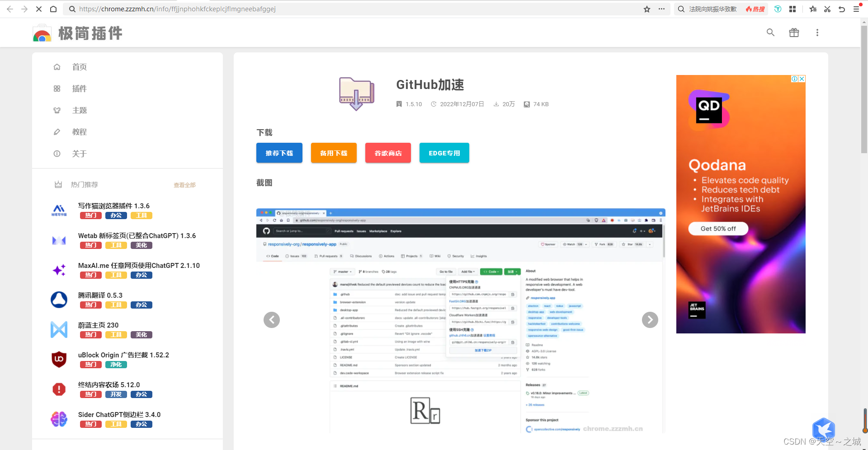Click the Qodana advertisement banner

click(x=741, y=204)
